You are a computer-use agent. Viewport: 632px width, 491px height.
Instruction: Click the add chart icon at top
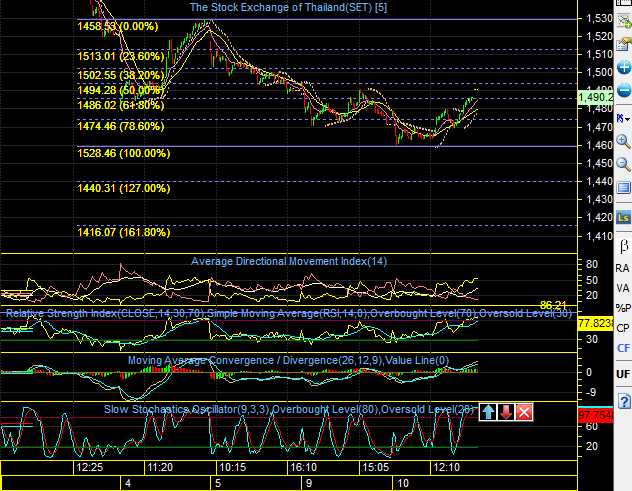624,20
